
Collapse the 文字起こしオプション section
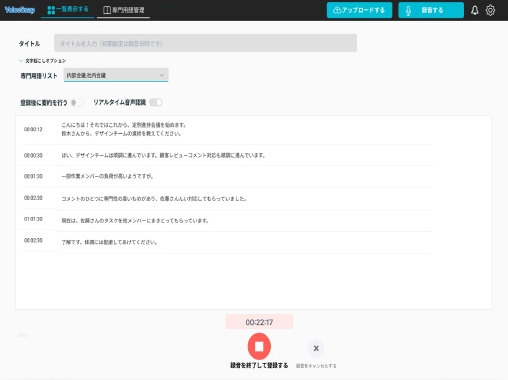[x=42, y=61]
